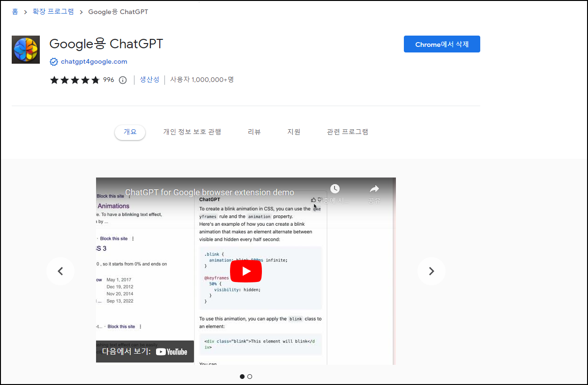This screenshot has width=588, height=385.
Task: Click the Google용 ChatGPT title heading
Action: [x=106, y=44]
